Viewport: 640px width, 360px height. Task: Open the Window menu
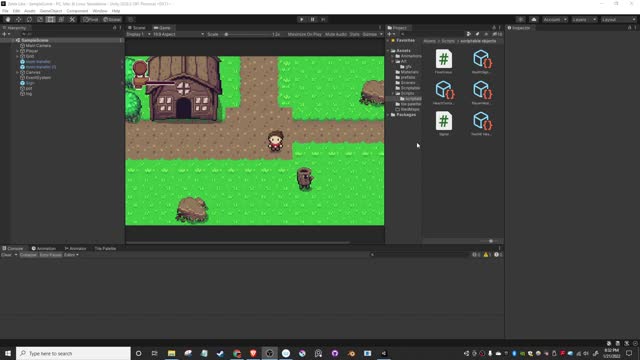coord(100,11)
